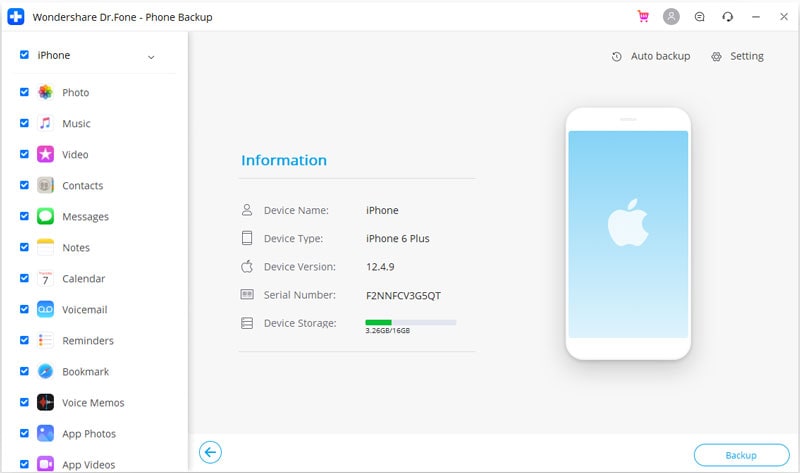Open the user account profile icon
Screen dimensions: 800x473
click(671, 17)
